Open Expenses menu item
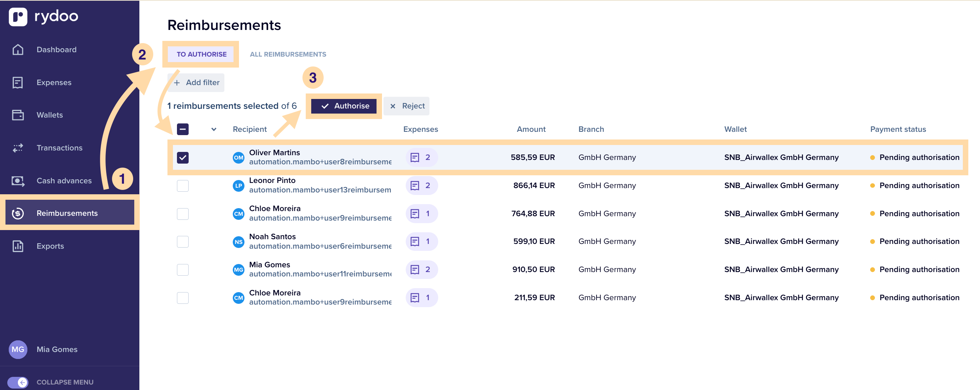Image resolution: width=980 pixels, height=390 pixels. click(54, 82)
